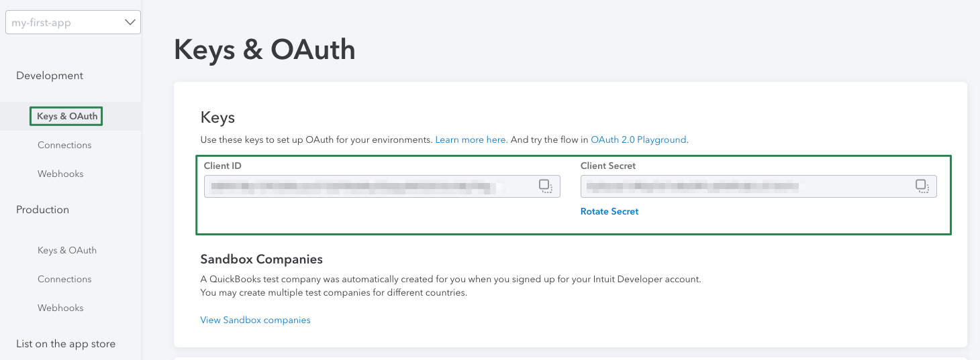This screenshot has height=360, width=980.
Task: Expand the Development section header
Action: pyautogui.click(x=50, y=76)
